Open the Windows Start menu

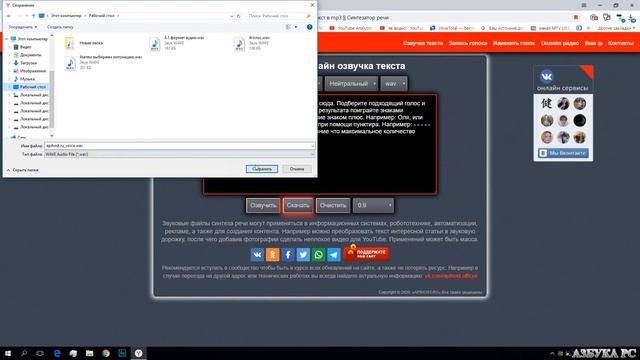[8, 353]
